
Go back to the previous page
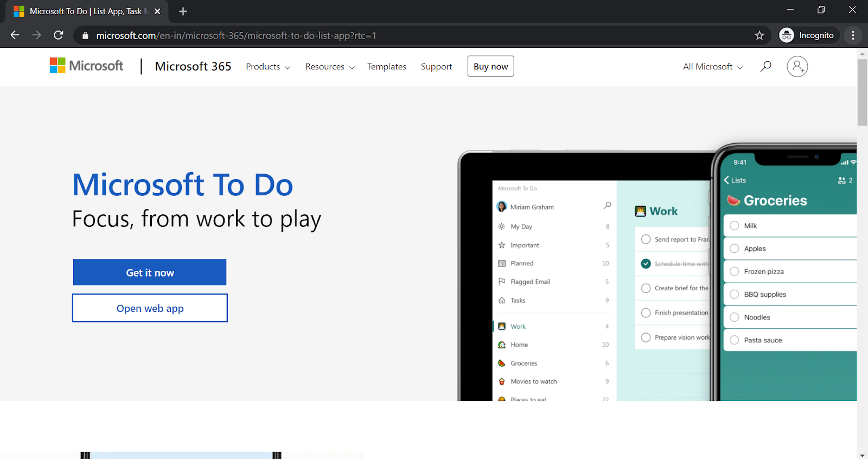15,35
